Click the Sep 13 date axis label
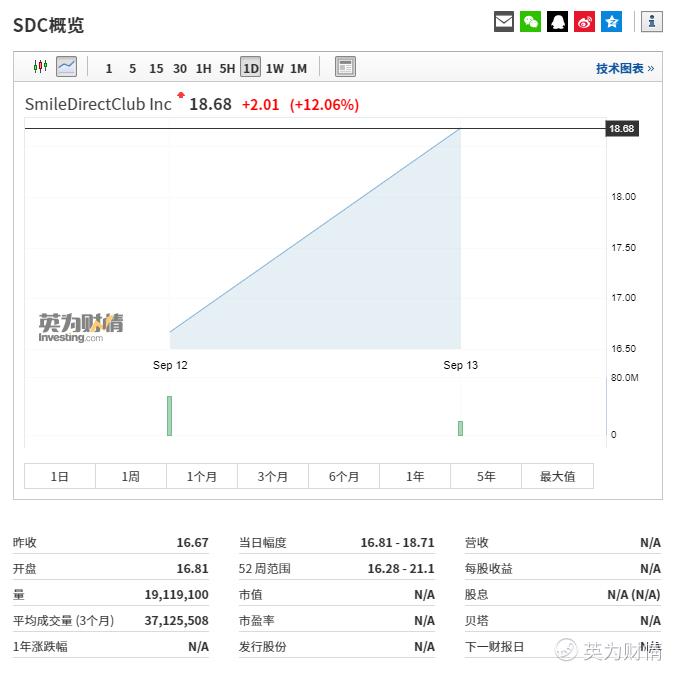Viewport: 675px width, 675px height. point(461,365)
